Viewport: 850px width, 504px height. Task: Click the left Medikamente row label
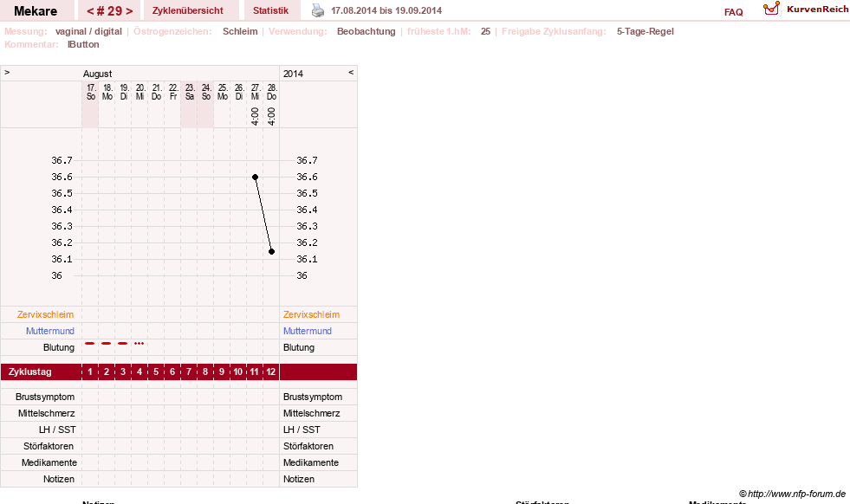click(x=49, y=462)
